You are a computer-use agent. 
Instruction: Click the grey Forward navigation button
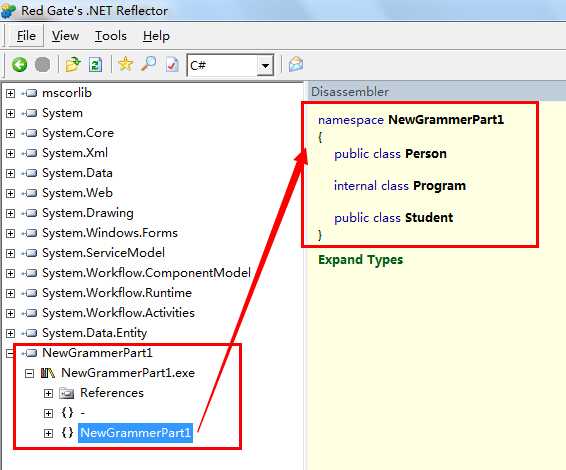click(42, 65)
